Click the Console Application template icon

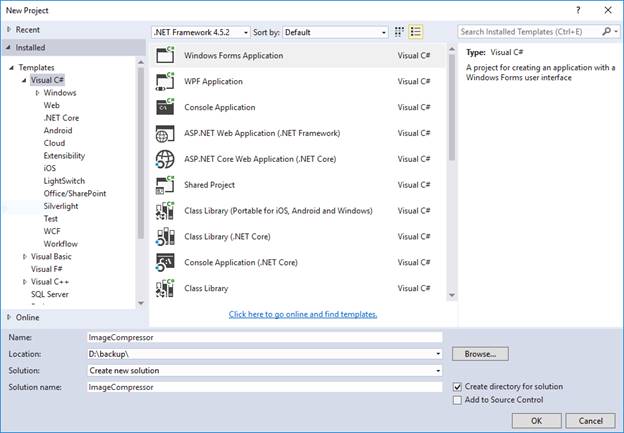(x=165, y=107)
